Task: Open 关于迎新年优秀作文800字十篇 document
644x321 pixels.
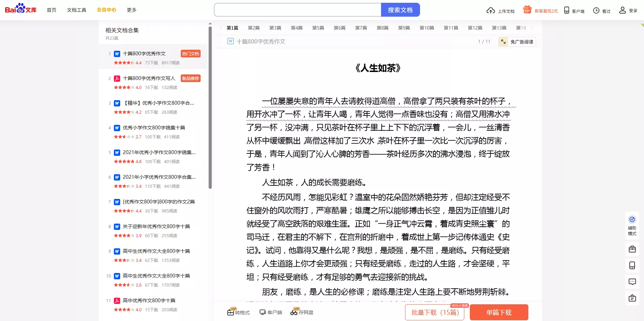Action: 156,226
